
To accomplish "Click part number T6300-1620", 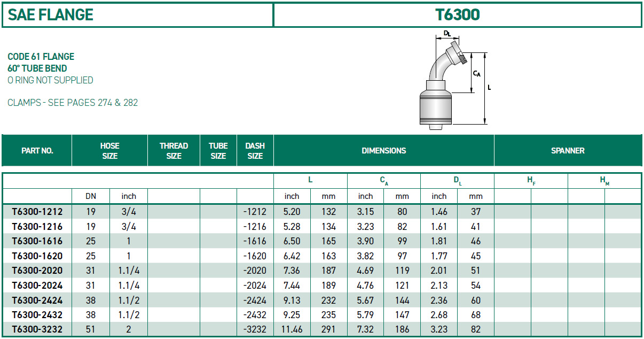I will (37, 256).
